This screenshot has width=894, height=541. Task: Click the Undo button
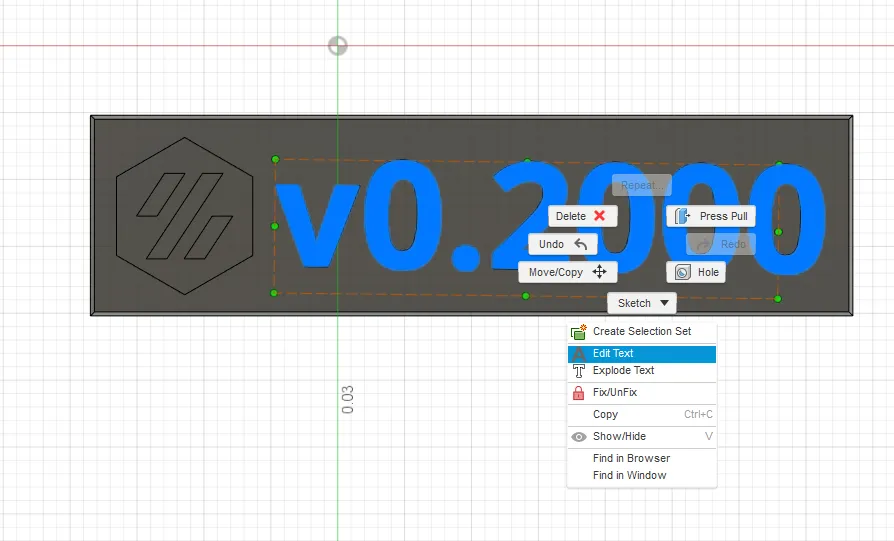pyautogui.click(x=563, y=244)
